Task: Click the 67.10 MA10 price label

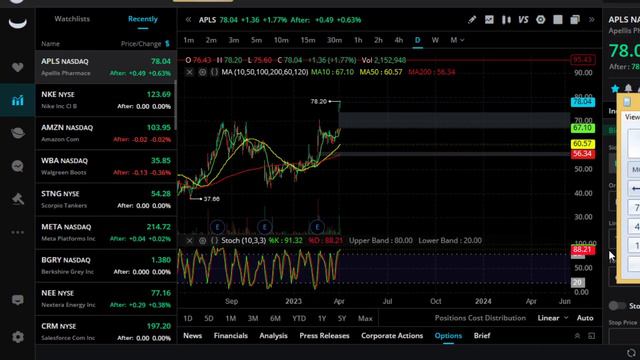Action: point(583,128)
